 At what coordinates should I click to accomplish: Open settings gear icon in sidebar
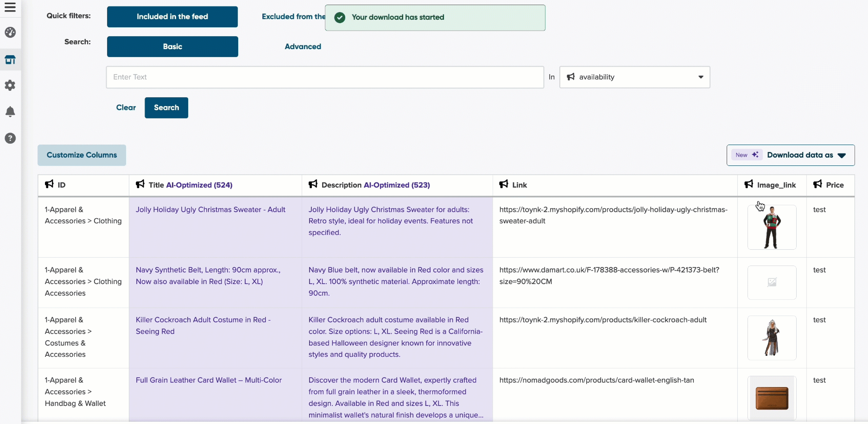10,85
